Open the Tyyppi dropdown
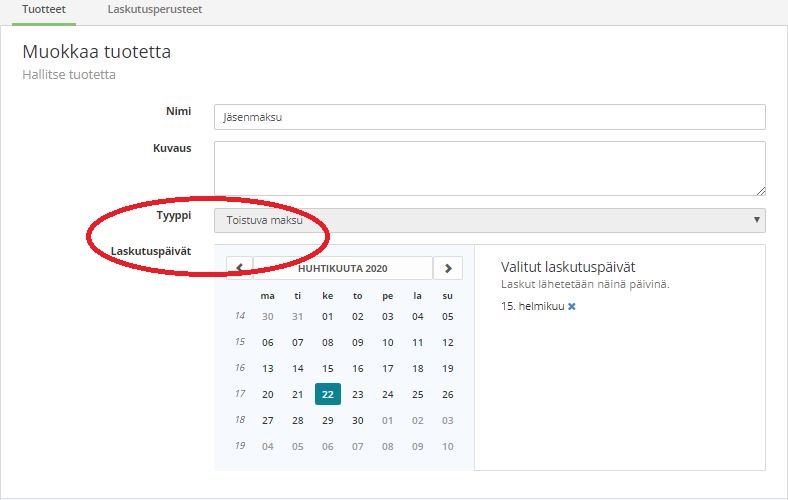The width and height of the screenshot is (788, 500). point(489,220)
